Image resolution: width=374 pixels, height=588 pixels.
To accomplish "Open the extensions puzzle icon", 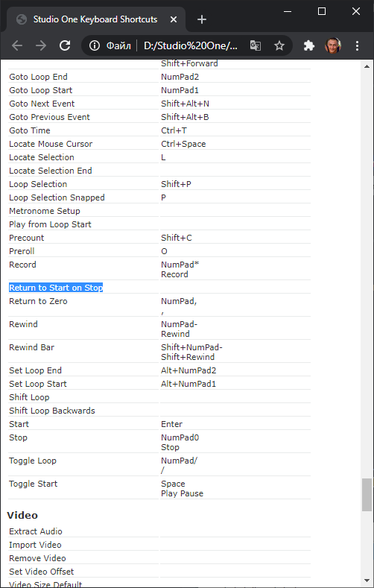I will click(x=308, y=45).
